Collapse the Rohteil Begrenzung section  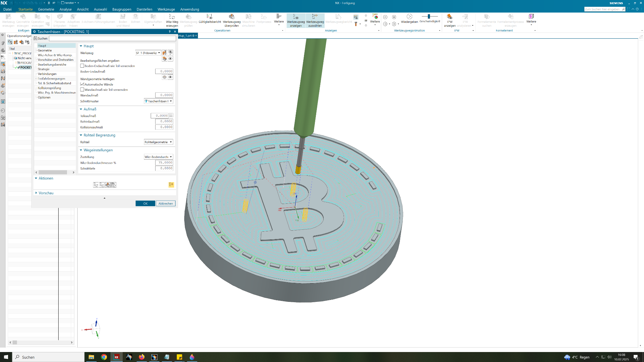coord(81,135)
